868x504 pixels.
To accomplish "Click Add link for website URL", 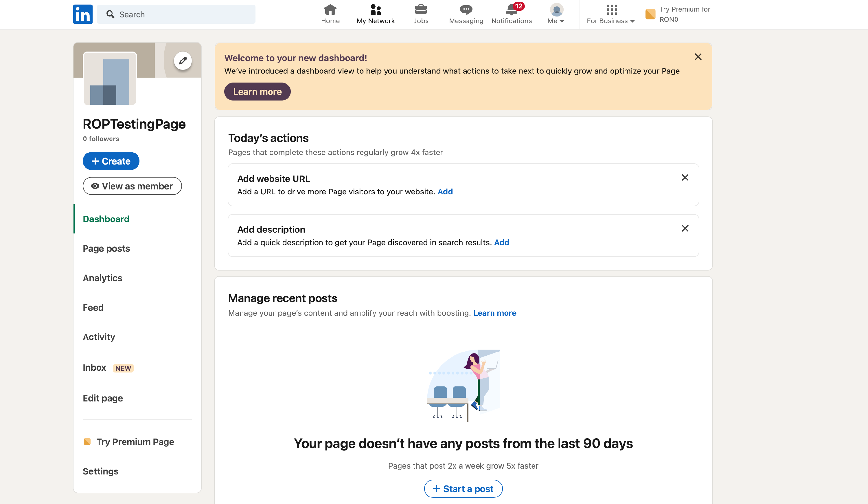I will [x=445, y=192].
